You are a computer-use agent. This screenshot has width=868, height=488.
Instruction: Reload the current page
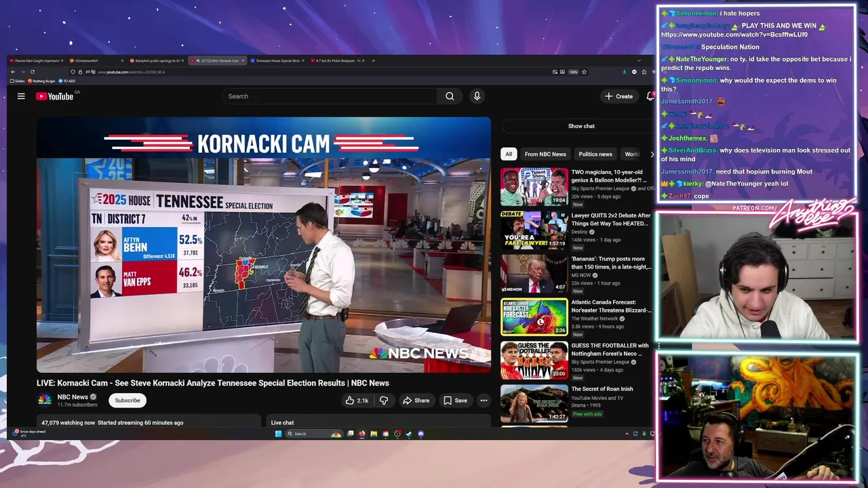(x=32, y=72)
